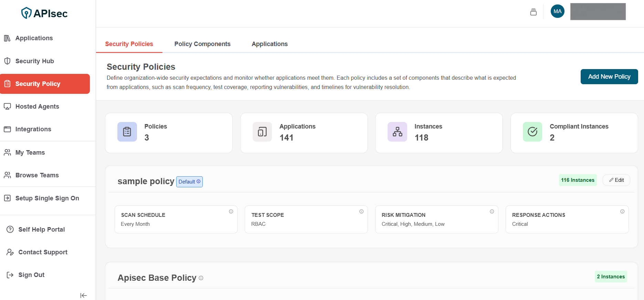Open the stacked layers icon in header
The height and width of the screenshot is (300, 644).
[533, 12]
